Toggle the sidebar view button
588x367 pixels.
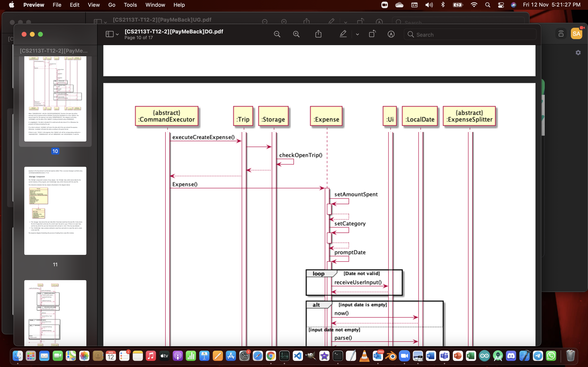click(x=110, y=34)
